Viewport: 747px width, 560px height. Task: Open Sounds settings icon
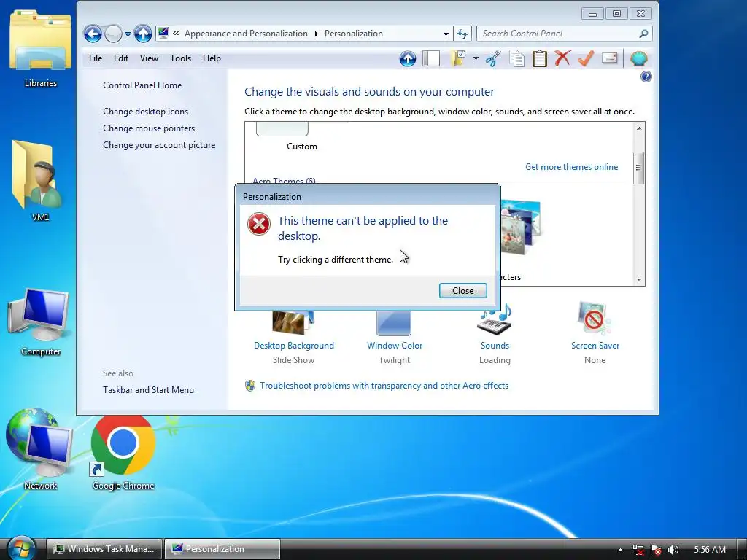point(495,319)
